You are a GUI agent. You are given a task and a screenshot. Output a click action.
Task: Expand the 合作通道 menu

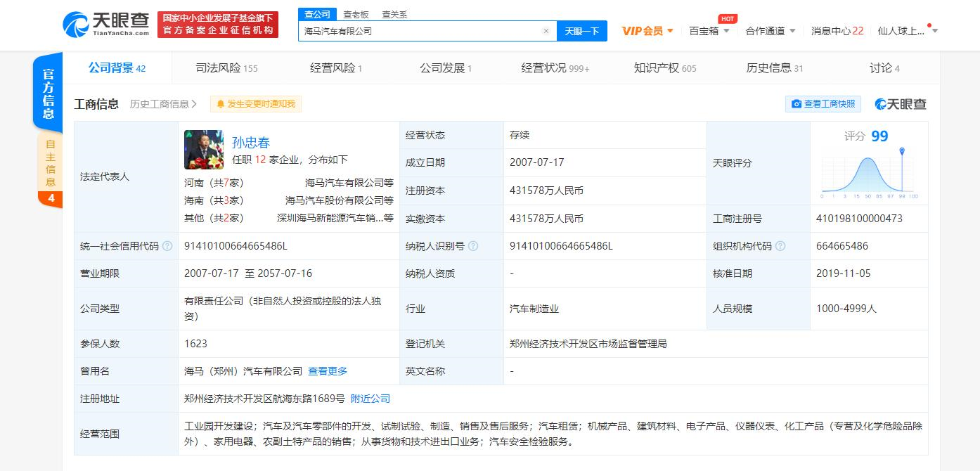[771, 31]
